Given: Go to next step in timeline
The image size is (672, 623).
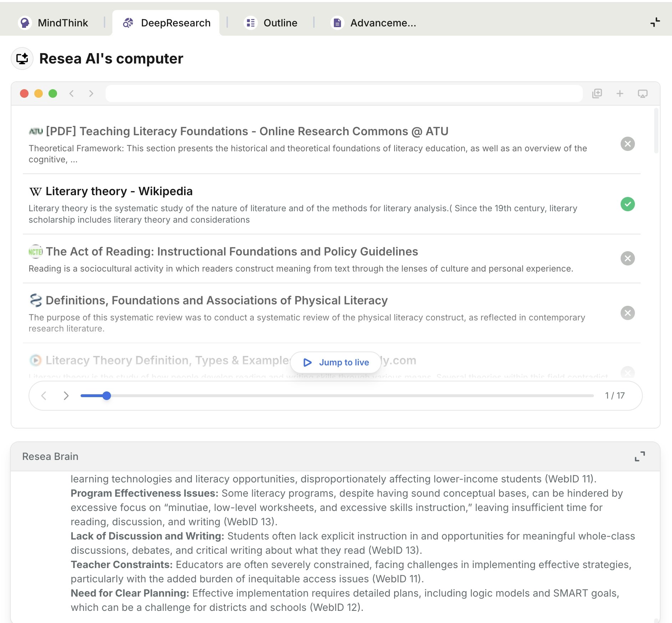Looking at the screenshot, I should click(x=66, y=396).
